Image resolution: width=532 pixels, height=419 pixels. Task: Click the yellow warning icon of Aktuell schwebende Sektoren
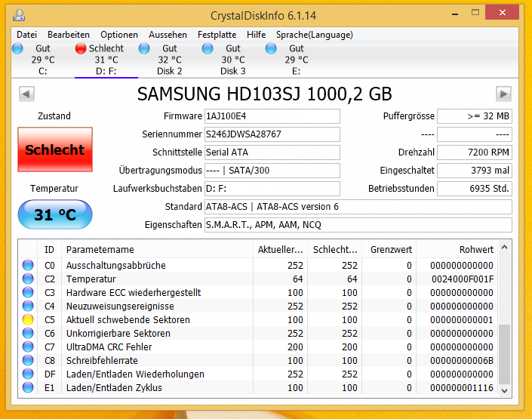pos(28,319)
